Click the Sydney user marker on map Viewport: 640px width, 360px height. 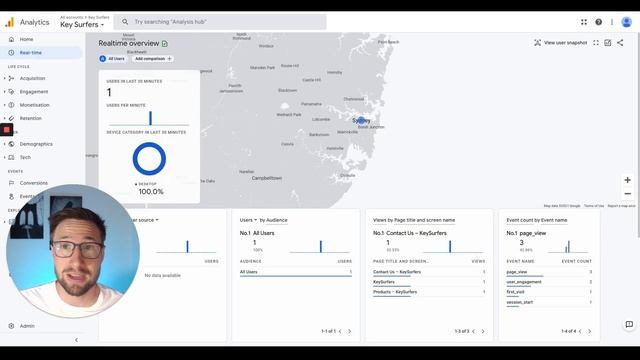(x=361, y=120)
